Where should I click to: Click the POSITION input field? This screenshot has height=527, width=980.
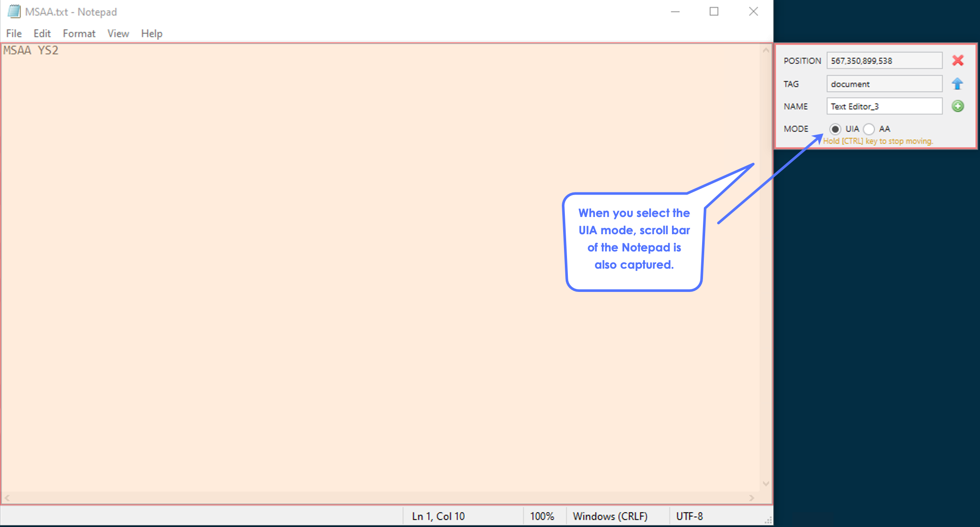coord(884,61)
